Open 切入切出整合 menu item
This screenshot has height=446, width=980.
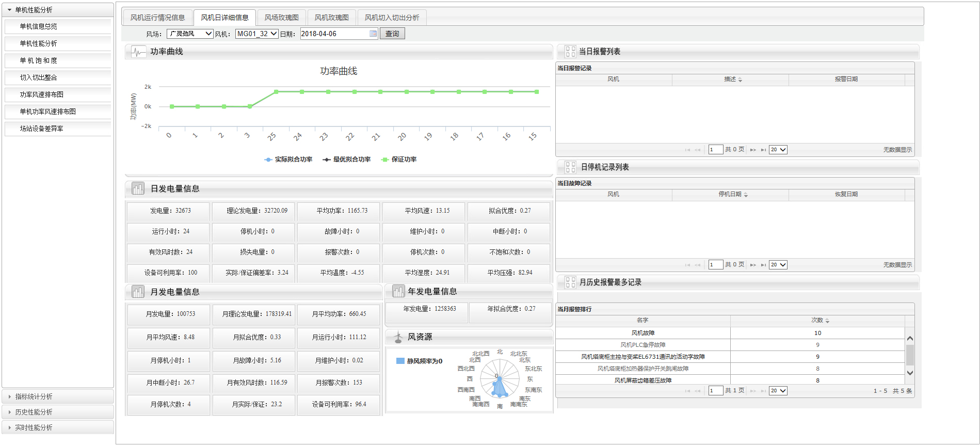tap(58, 77)
